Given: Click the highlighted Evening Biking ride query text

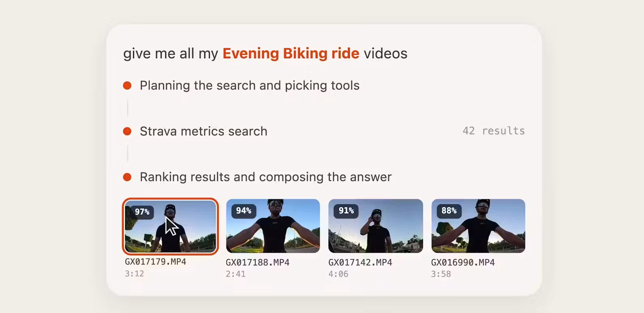Looking at the screenshot, I should 291,53.
